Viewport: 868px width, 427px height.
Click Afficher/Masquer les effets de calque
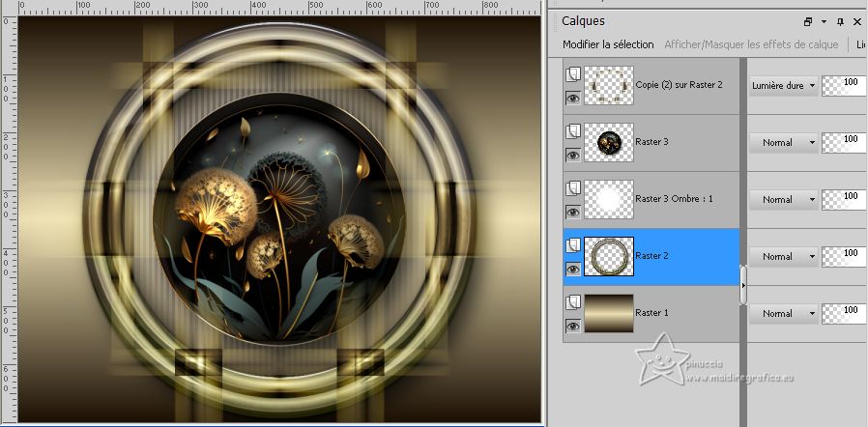point(751,44)
